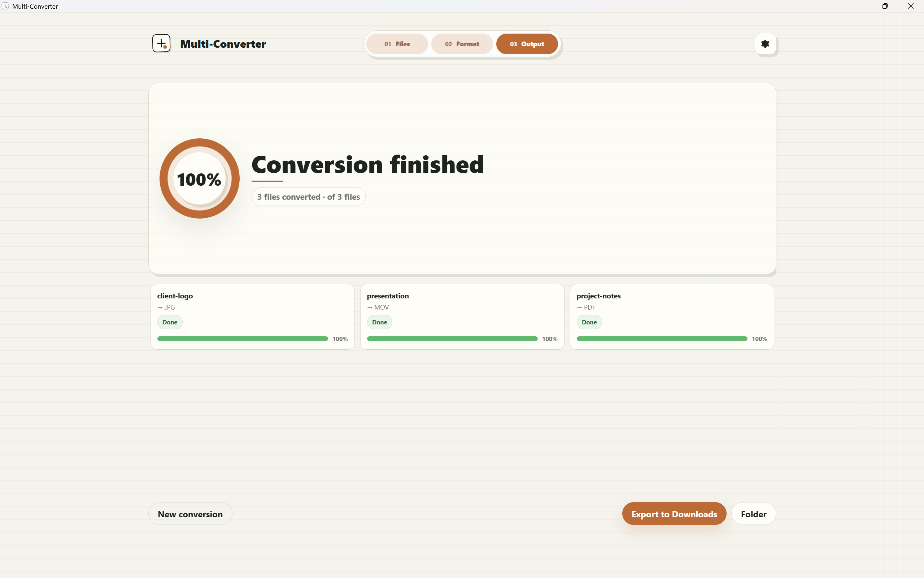The width and height of the screenshot is (924, 578).
Task: Click the Done badge on project-notes
Action: point(589,322)
